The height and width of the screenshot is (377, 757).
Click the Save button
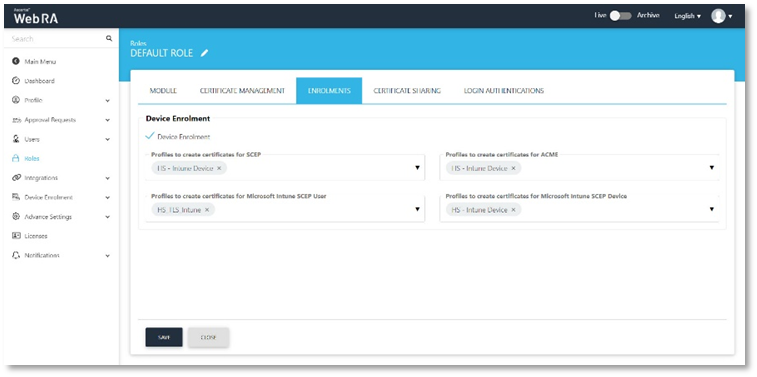(164, 337)
